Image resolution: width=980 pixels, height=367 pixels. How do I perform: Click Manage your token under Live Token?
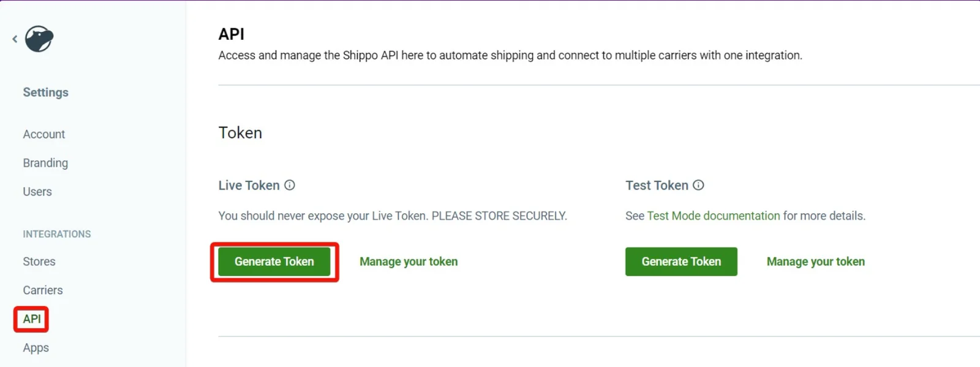[409, 262]
